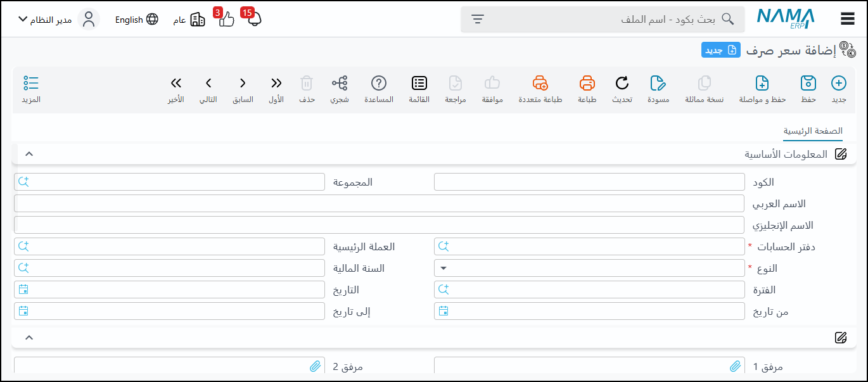Open the search filter options icon
This screenshot has height=382, width=868.
tap(478, 19)
